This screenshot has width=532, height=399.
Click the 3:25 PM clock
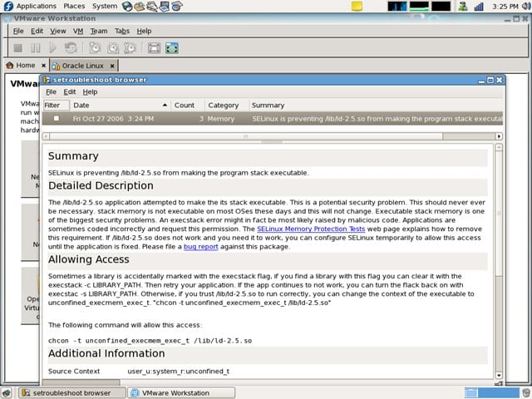tap(505, 6)
